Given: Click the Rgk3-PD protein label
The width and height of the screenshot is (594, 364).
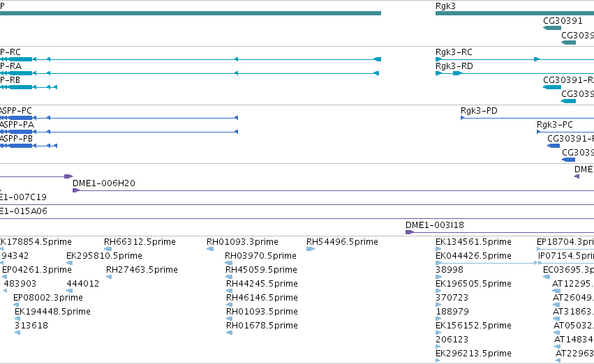Looking at the screenshot, I should pos(479,111).
